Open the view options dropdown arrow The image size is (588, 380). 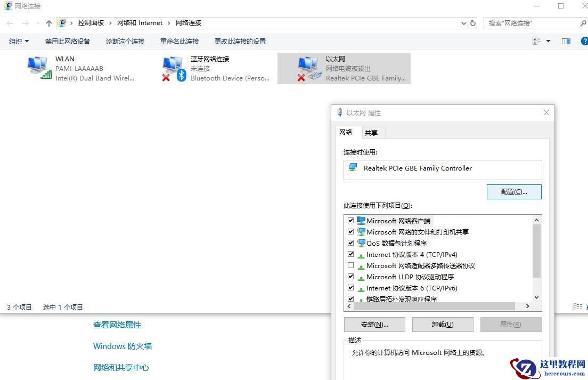(x=547, y=41)
